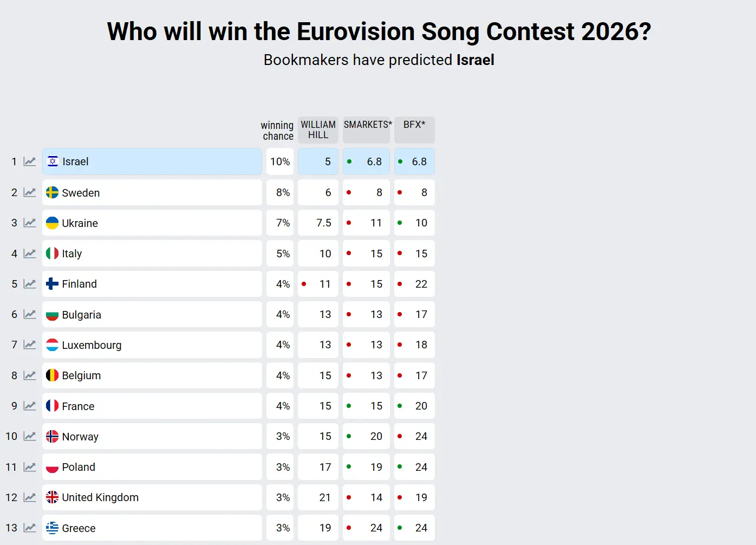Click the trend icon for United Kingdom
This screenshot has height=545, width=756.
[x=30, y=497]
